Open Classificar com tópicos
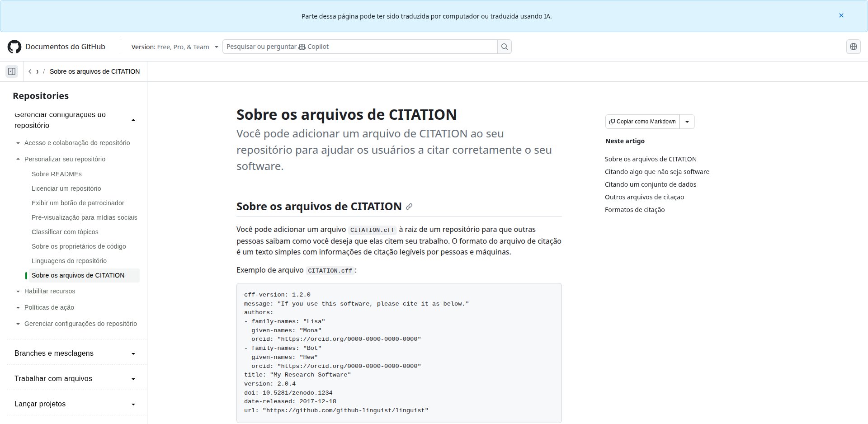This screenshot has width=868, height=424. point(65,232)
